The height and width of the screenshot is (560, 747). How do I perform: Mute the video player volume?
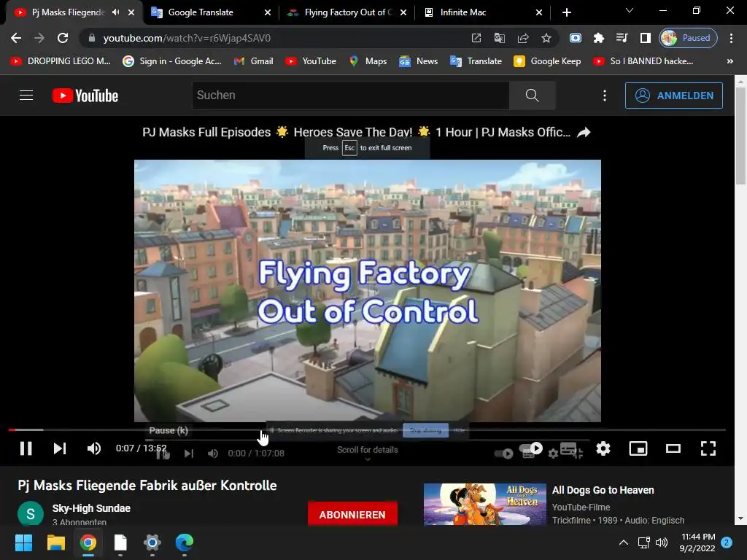coord(94,448)
